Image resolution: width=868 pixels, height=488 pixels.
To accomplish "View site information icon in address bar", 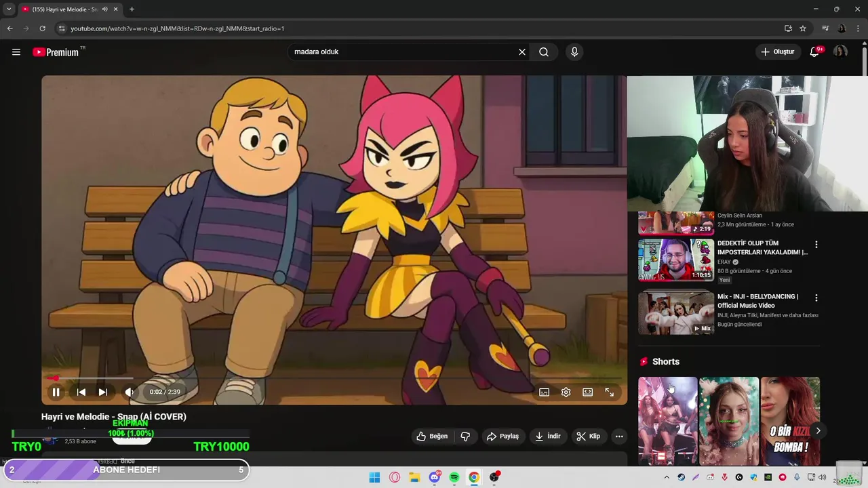I will pyautogui.click(x=62, y=28).
